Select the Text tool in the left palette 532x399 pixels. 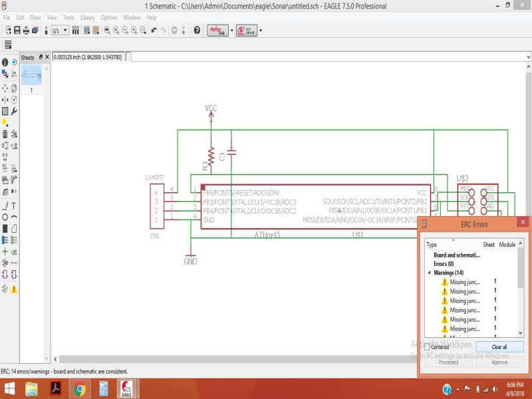coord(14,205)
